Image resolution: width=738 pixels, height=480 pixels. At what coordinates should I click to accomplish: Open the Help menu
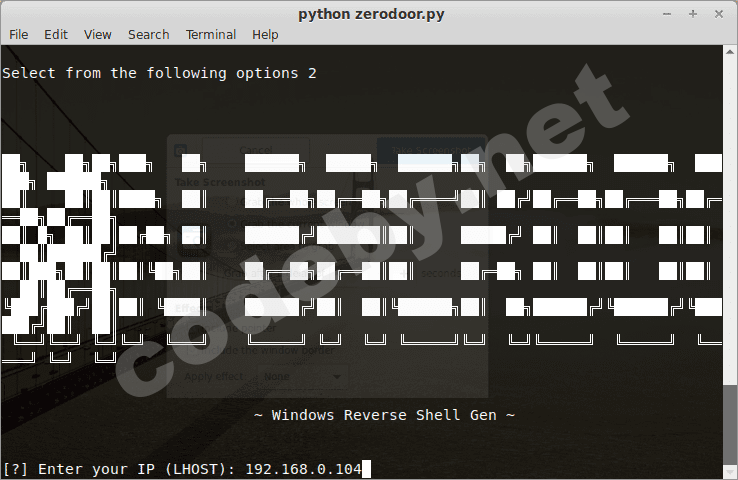coord(265,34)
